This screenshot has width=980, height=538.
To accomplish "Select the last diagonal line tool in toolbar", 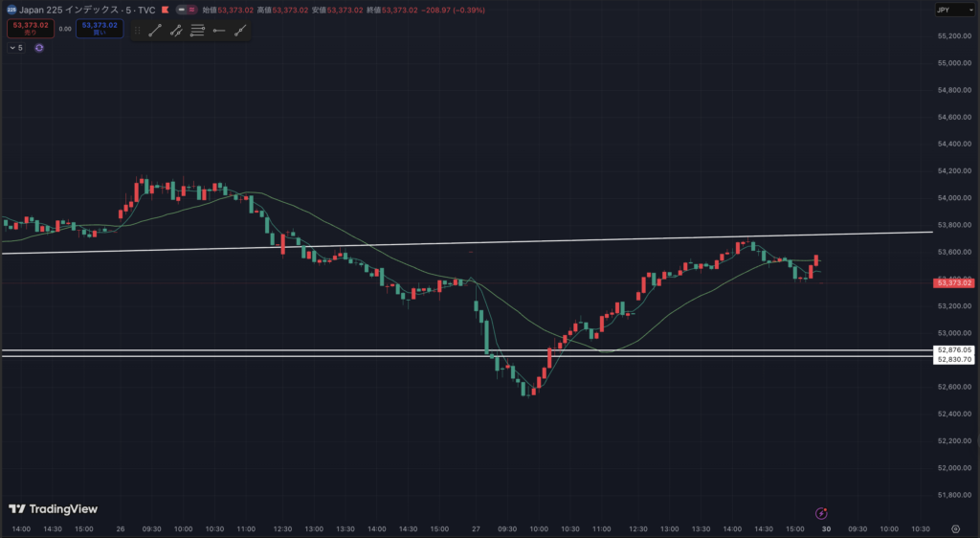I will click(239, 31).
